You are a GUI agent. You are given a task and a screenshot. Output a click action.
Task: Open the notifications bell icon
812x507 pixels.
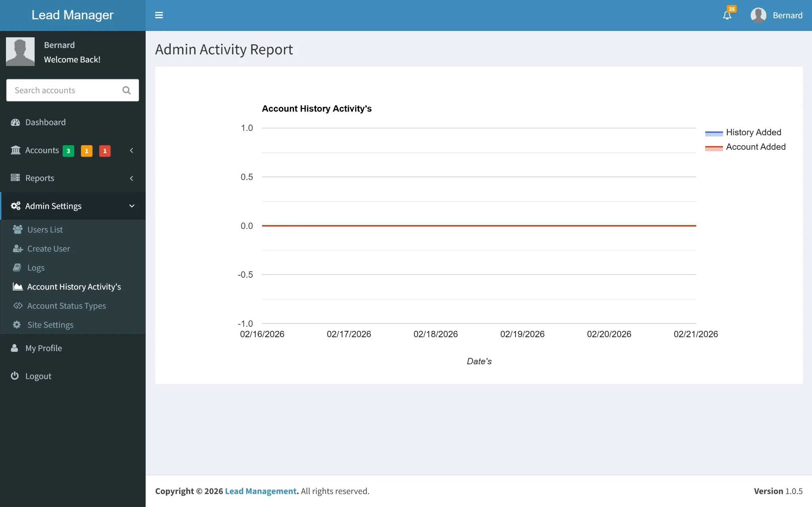(727, 15)
